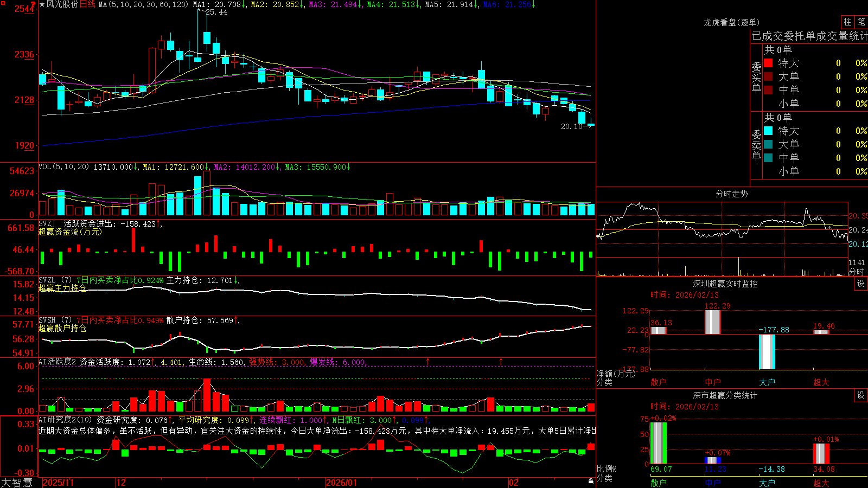The image size is (868, 488).
Task: Click the 34.08 超大 percentage value
Action: 824,469
